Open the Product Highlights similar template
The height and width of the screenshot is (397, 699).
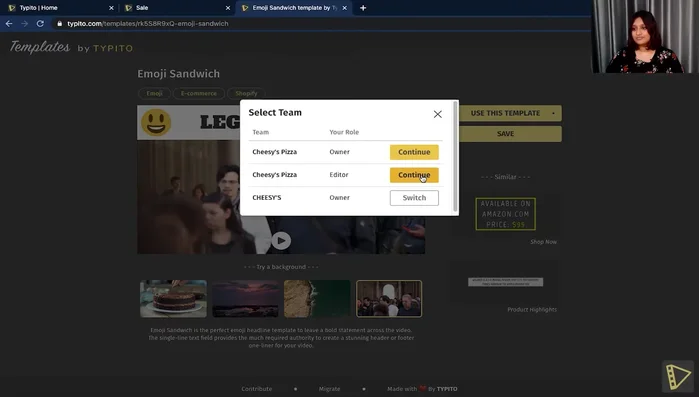[505, 287]
